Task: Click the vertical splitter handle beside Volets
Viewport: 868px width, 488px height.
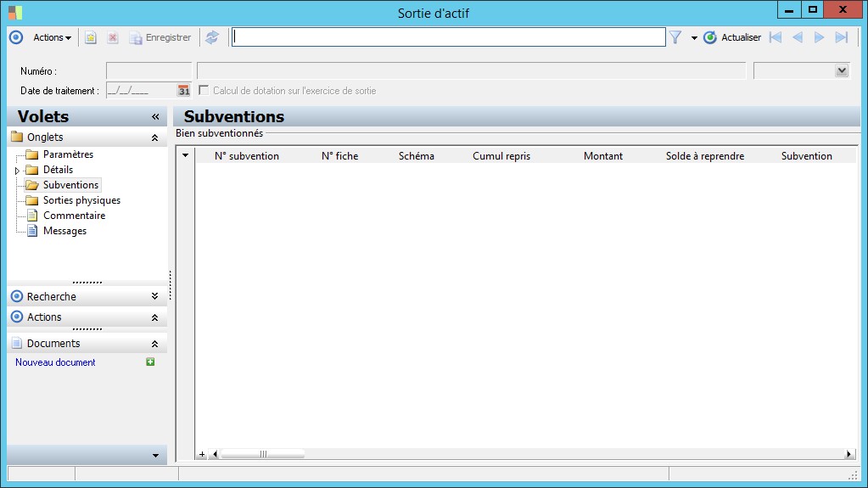Action: click(170, 285)
